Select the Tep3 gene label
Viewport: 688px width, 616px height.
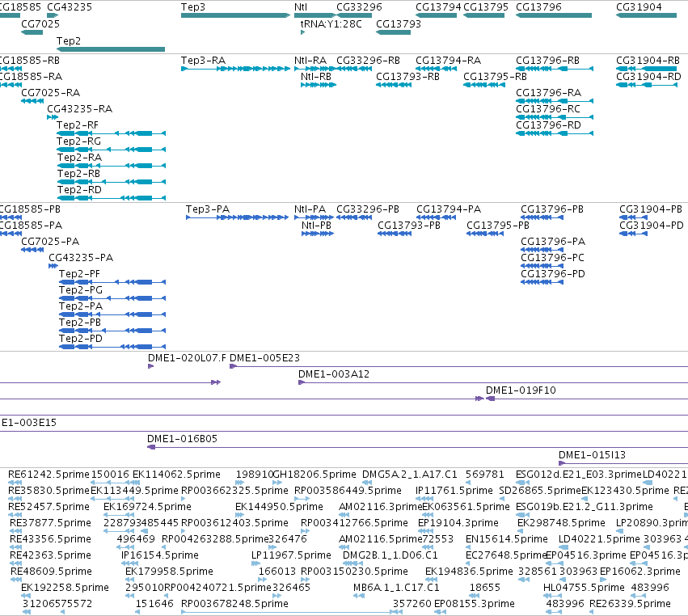(193, 7)
